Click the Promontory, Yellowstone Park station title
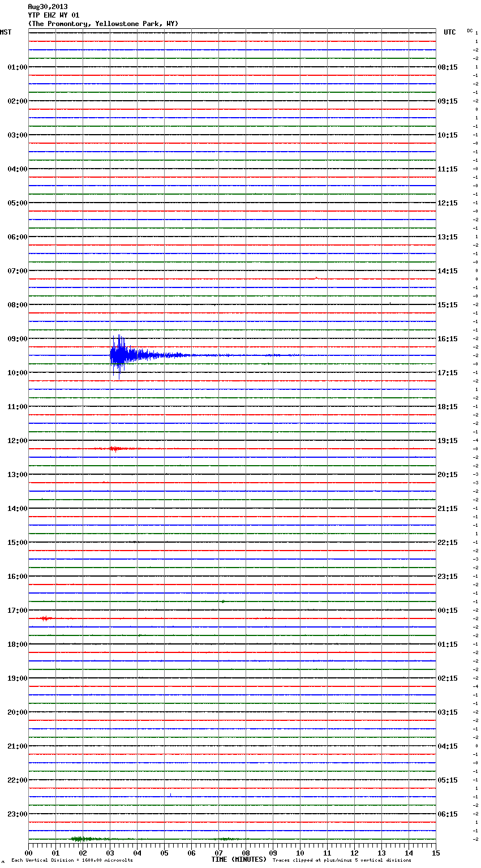 [x=103, y=24]
